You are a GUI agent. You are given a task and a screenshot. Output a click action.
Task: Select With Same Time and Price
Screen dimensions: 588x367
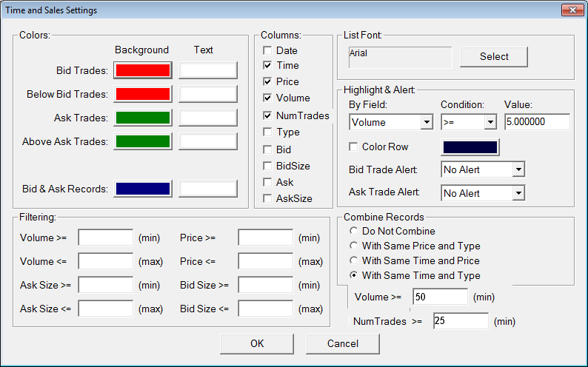pyautogui.click(x=353, y=260)
